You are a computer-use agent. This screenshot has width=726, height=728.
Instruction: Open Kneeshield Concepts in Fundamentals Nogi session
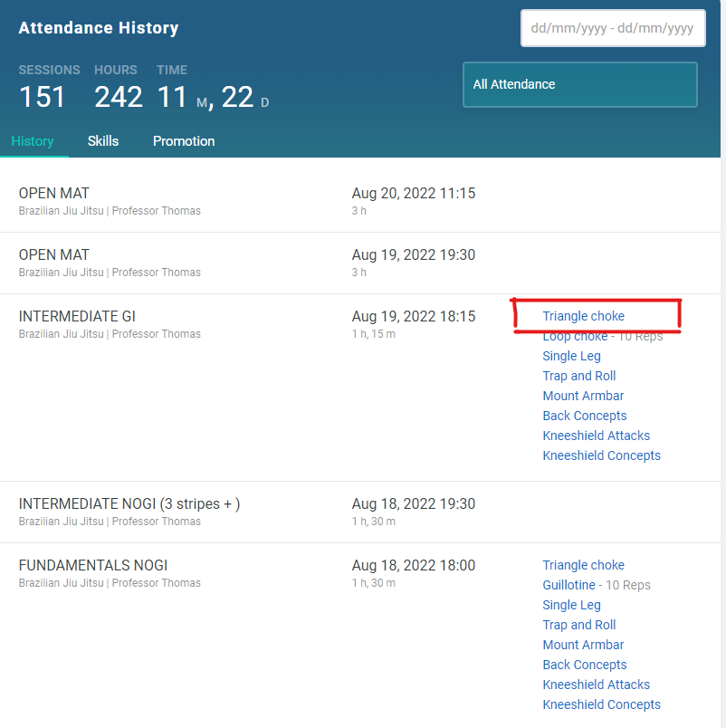pyautogui.click(x=602, y=705)
